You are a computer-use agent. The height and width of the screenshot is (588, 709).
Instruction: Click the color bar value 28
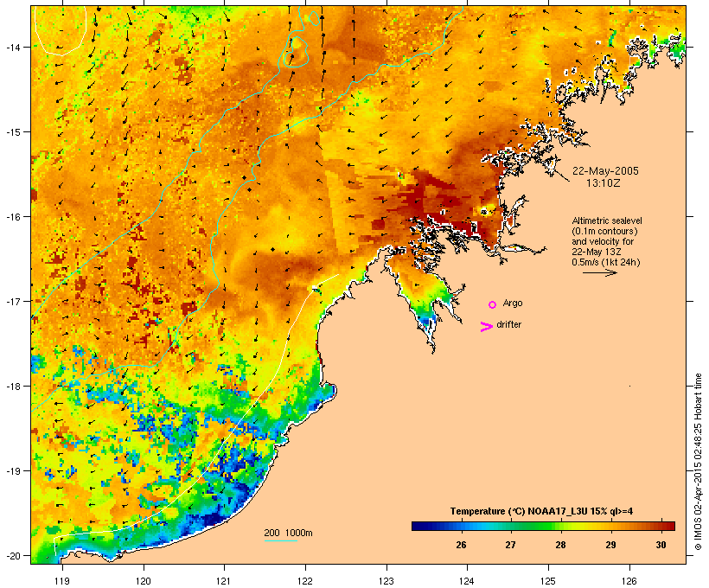click(x=560, y=545)
